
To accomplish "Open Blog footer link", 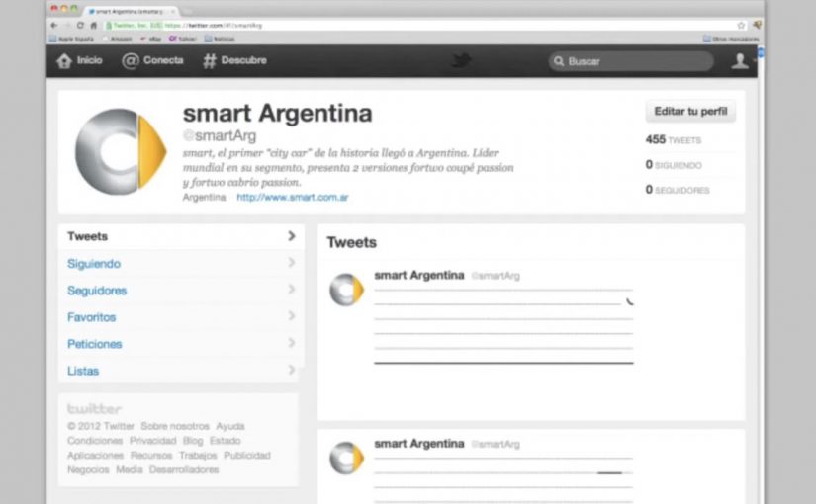I will click(x=193, y=441).
